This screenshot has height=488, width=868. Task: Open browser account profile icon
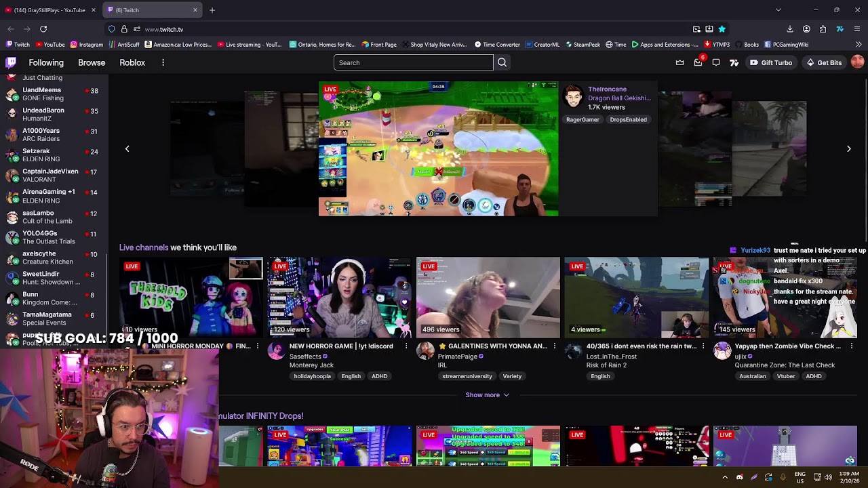pos(806,29)
